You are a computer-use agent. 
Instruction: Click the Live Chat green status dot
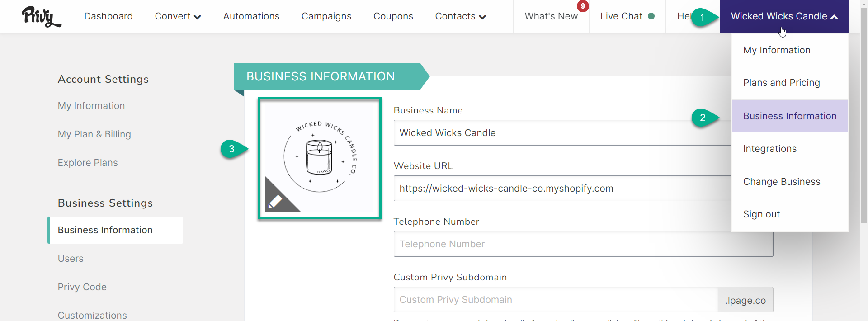coord(651,16)
